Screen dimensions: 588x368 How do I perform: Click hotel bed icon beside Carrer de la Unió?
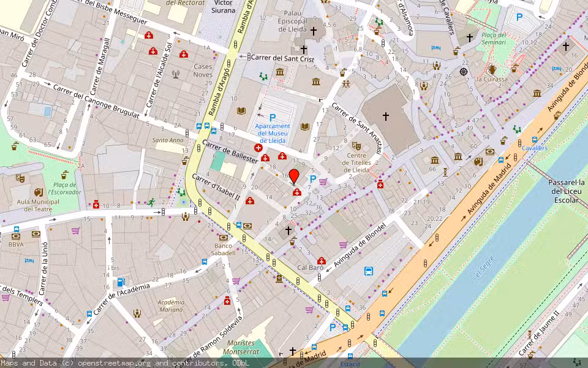tap(29, 261)
